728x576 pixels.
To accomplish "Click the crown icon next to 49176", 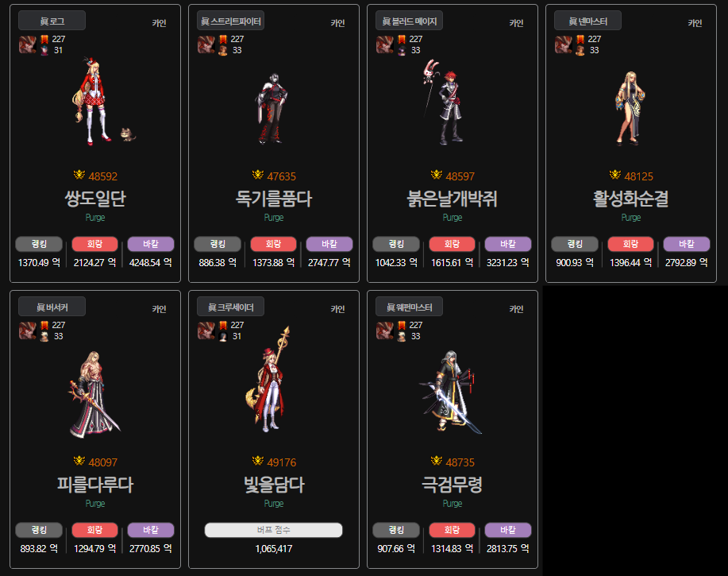I will [x=258, y=461].
